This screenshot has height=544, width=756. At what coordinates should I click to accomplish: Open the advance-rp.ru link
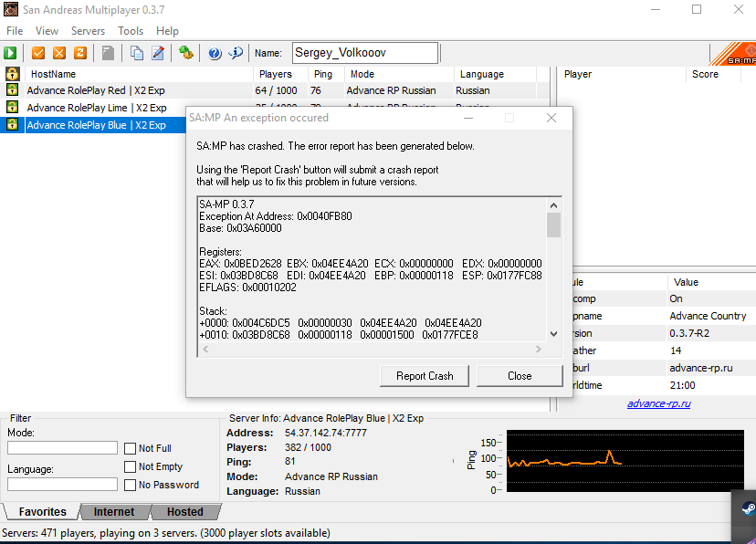(658, 403)
